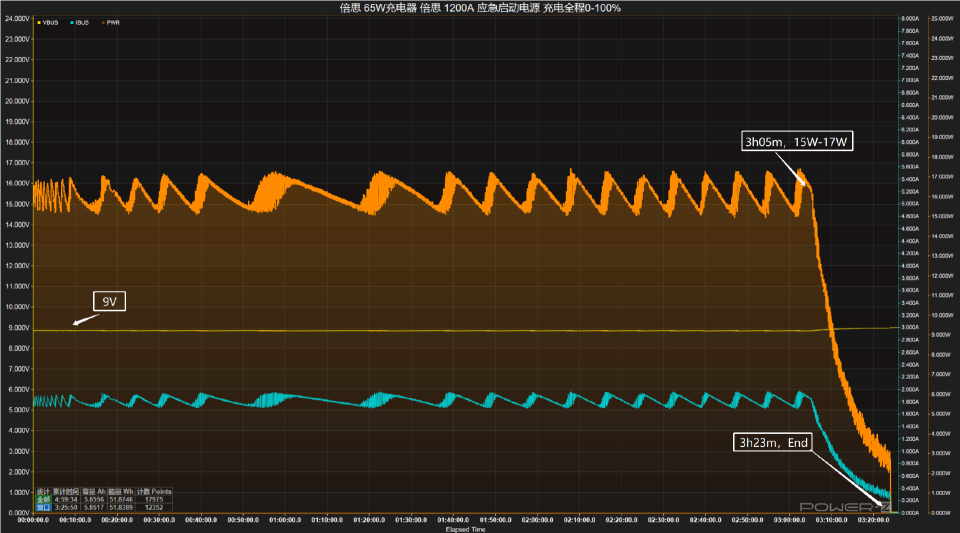Click the 00:00:00.0 time axis label
Image resolution: width=960 pixels, height=533 pixels.
point(33,520)
